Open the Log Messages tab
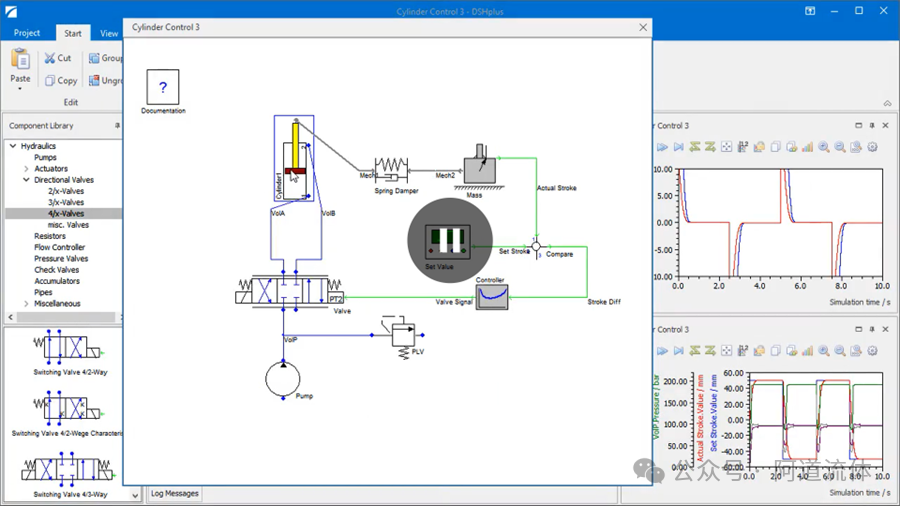900x506 pixels. coord(174,493)
